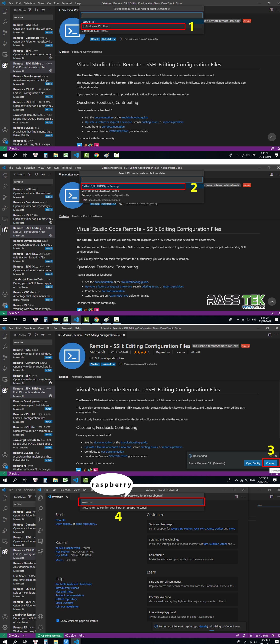Click 'Opening Remote...' status bar indicator

[49, 635]
